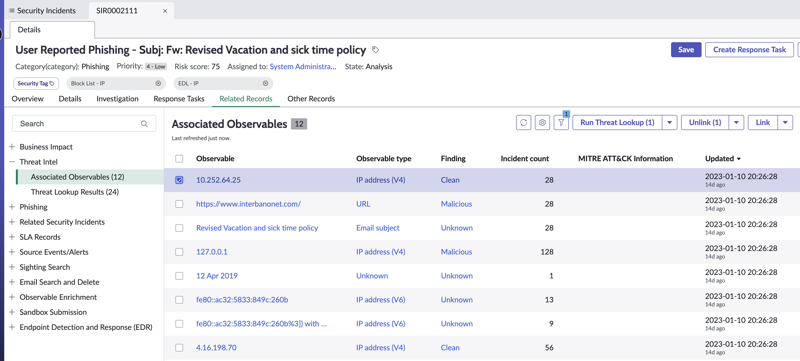Toggle the select-all observables checkbox
The height and width of the screenshot is (361, 800).
coord(179,159)
